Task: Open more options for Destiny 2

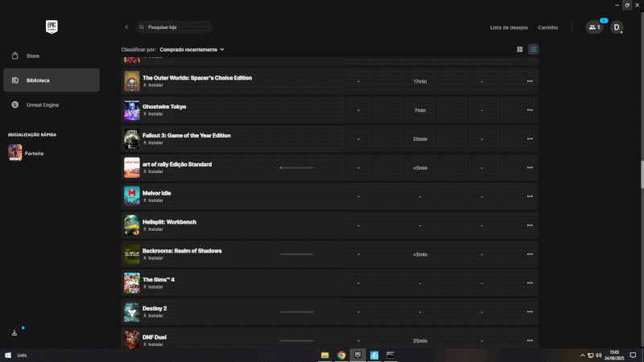Action: (x=529, y=311)
